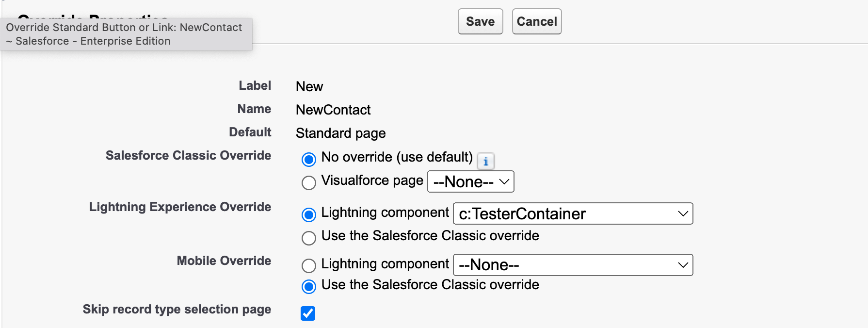Select Lightning component radio under Lightning Experience Override
Screen dimensions: 868x328
point(309,214)
